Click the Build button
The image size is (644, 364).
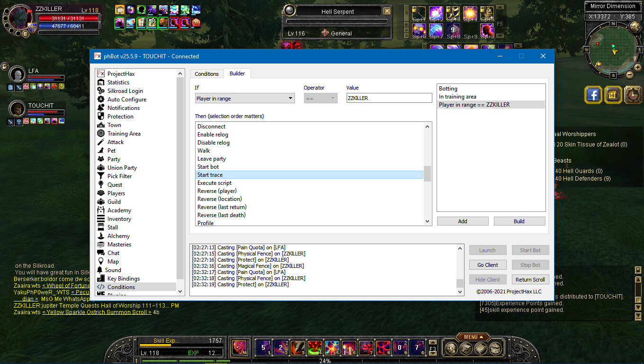(x=519, y=221)
